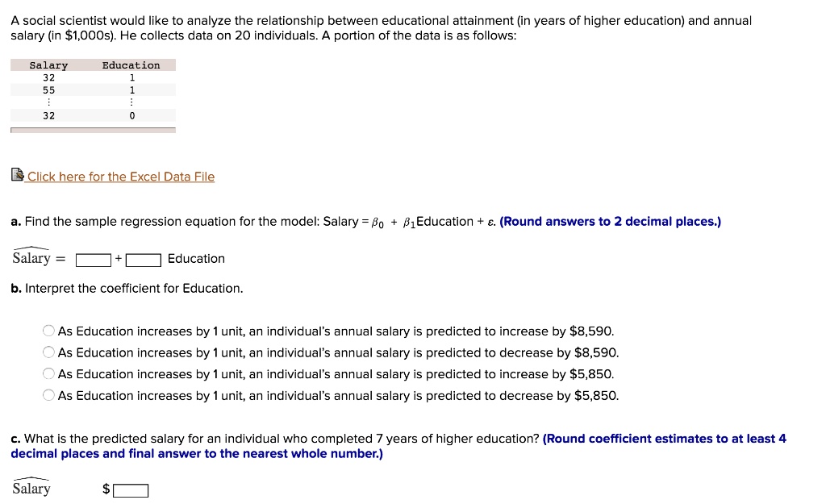
Task: Click the predicted salary dollar answer box
Action: (x=132, y=489)
